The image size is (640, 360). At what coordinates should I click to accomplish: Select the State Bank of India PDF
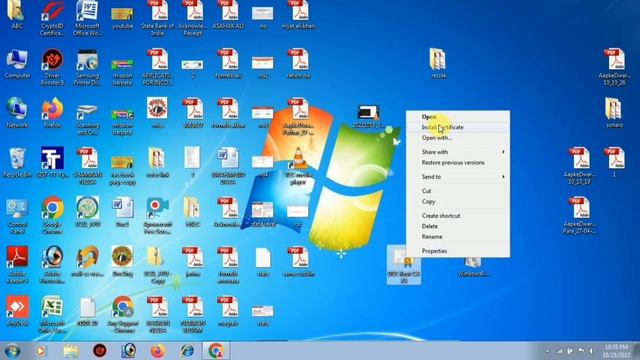158,18
